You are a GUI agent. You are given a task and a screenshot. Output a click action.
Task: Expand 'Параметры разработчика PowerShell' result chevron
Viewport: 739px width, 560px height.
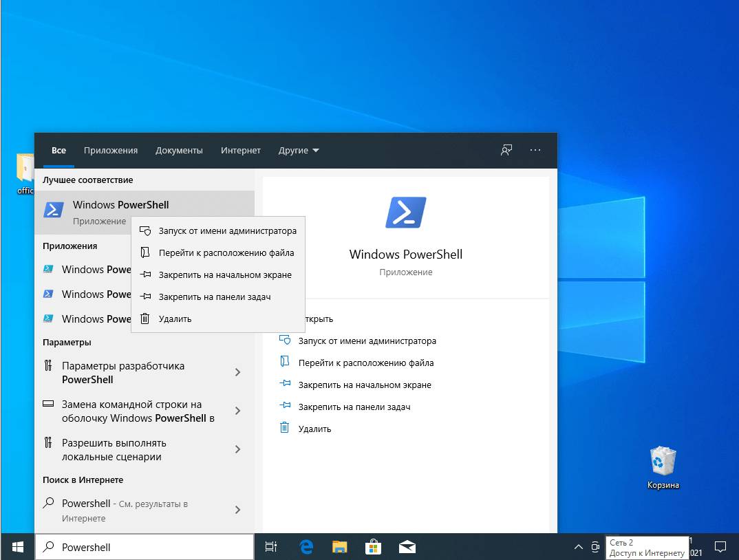[237, 372]
